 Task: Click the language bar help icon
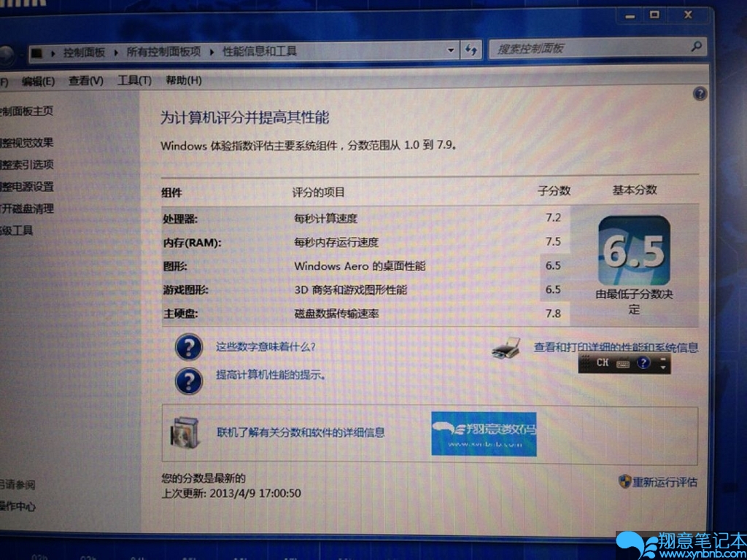(x=643, y=363)
